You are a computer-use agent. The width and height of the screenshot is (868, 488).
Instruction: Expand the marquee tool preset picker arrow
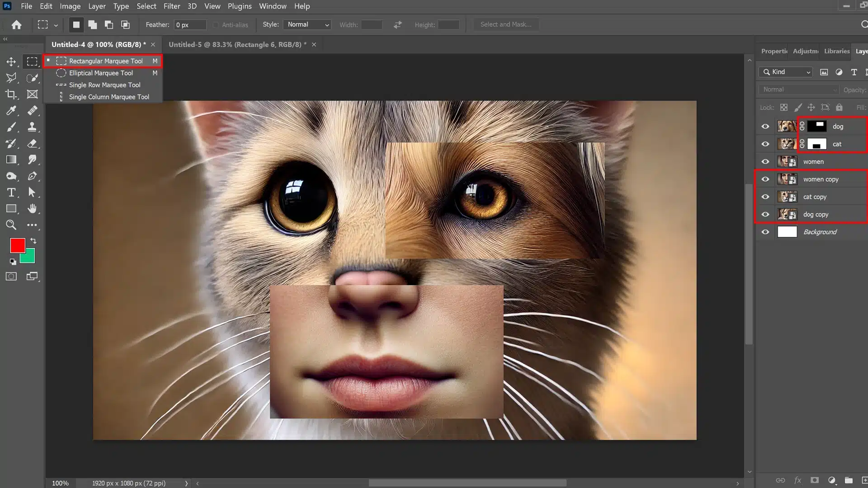point(56,25)
